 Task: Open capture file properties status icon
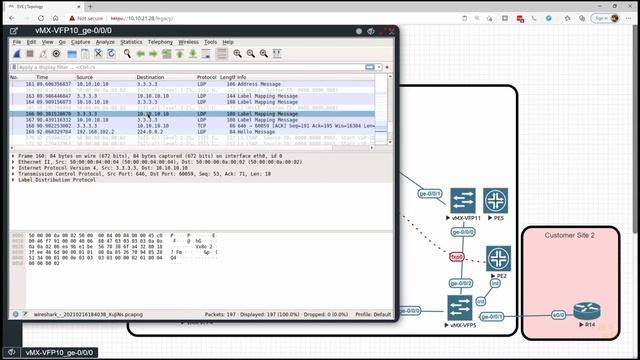pyautogui.click(x=25, y=314)
